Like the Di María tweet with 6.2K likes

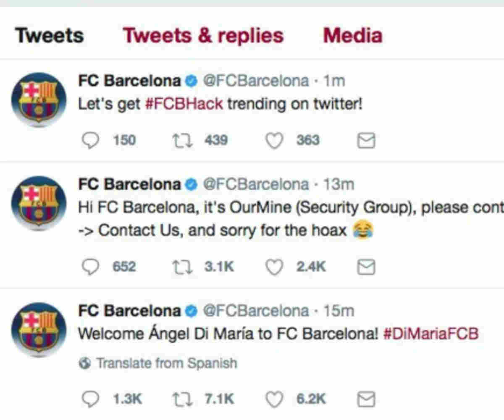[275, 399]
